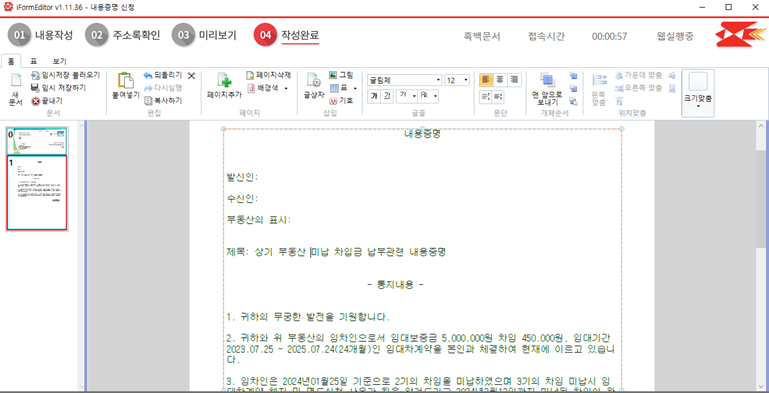Open the font color dropdown arrow

(x=414, y=97)
